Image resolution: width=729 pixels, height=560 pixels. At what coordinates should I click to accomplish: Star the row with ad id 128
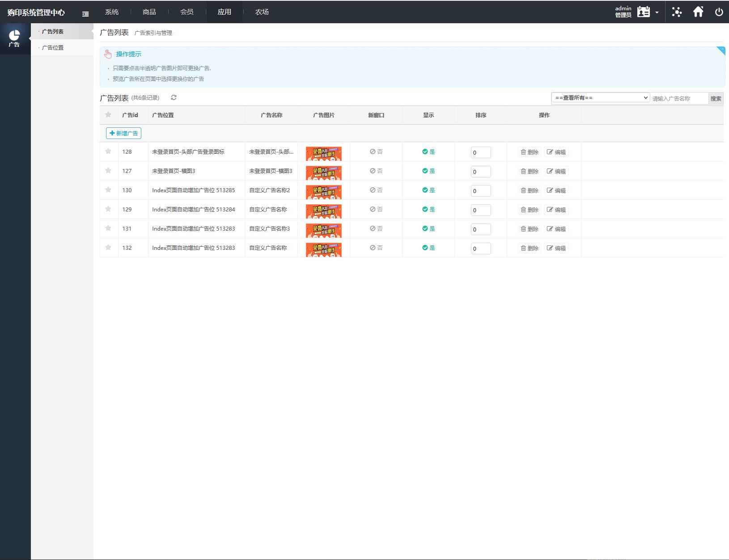[x=108, y=152]
